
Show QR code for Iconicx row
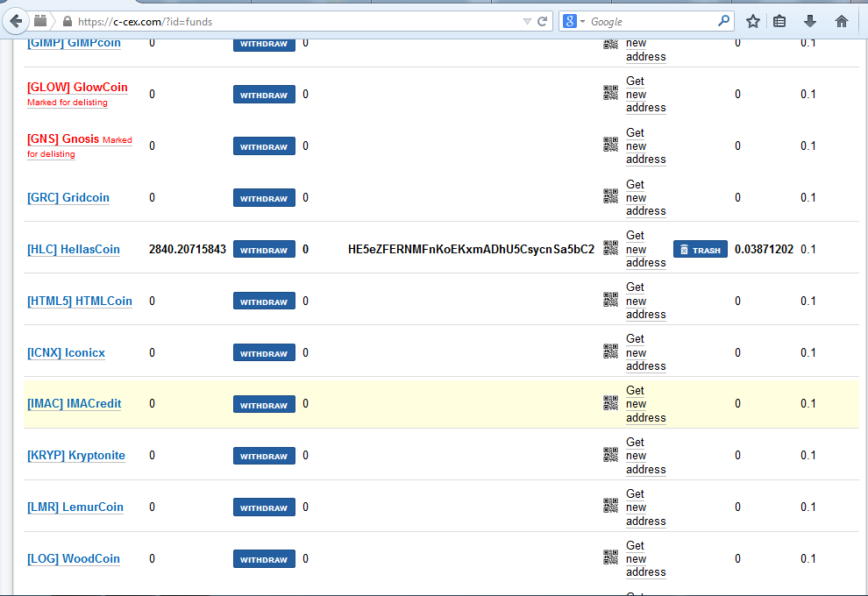tap(610, 351)
